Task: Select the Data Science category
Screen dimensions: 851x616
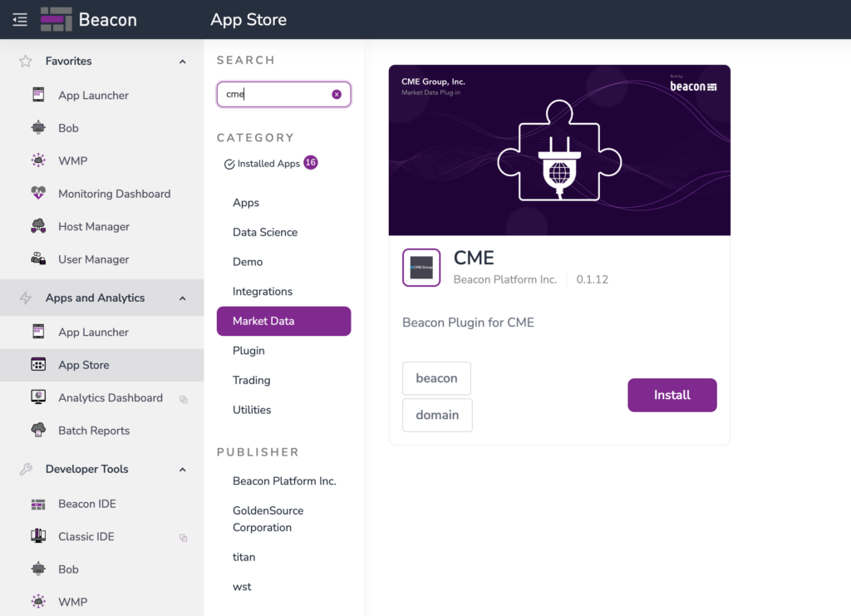Action: [x=265, y=232]
